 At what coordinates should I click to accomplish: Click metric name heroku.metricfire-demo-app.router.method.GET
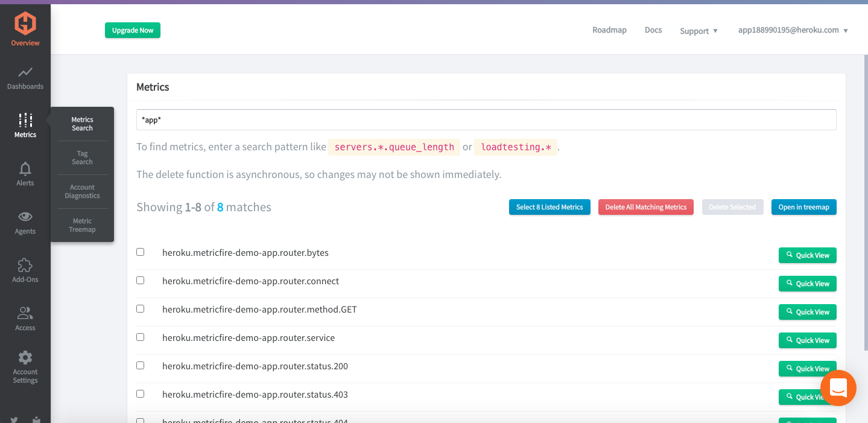259,310
